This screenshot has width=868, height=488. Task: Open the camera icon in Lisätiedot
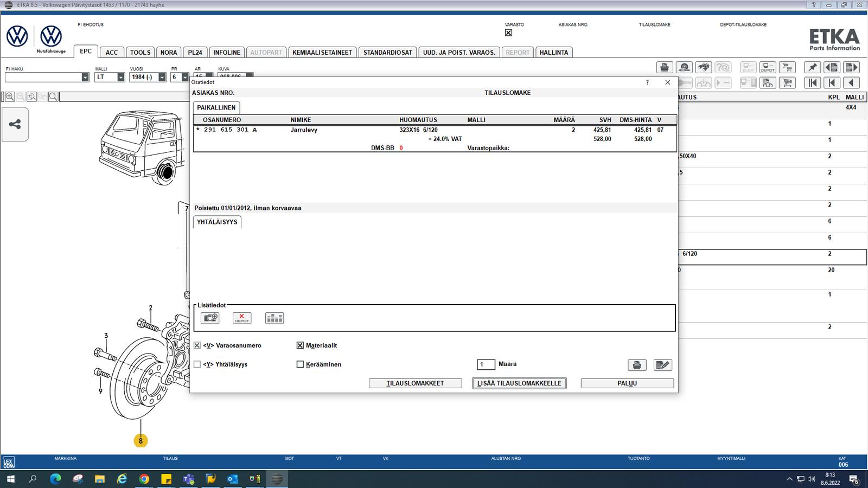210,318
